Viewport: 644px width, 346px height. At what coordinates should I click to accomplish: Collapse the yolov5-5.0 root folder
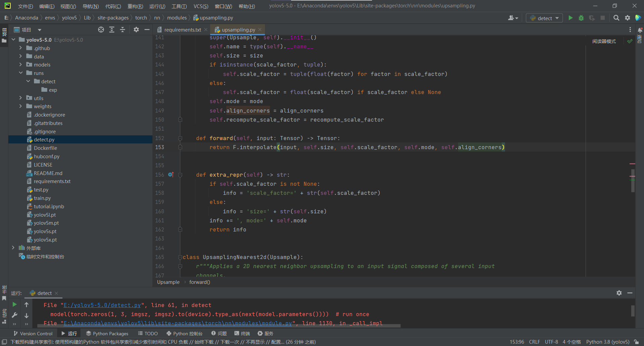click(13, 40)
